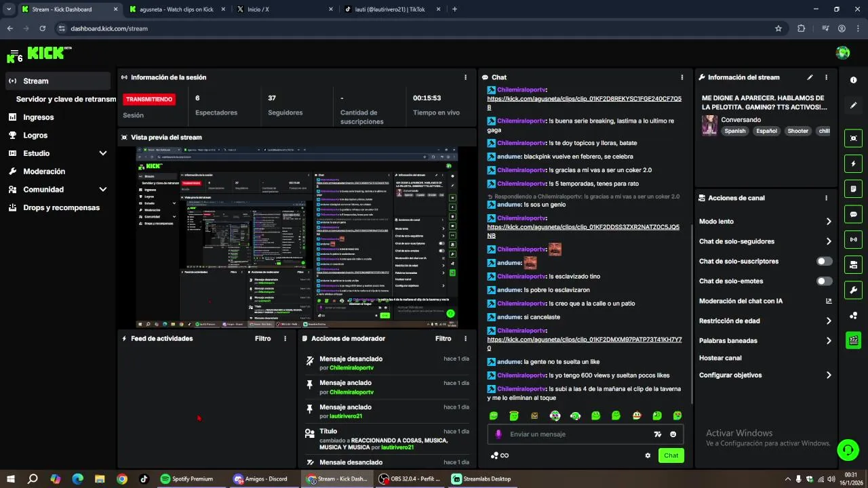Image resolution: width=868 pixels, height=488 pixels.
Task: Click the purple microphone icon in the message box
Action: click(x=498, y=434)
